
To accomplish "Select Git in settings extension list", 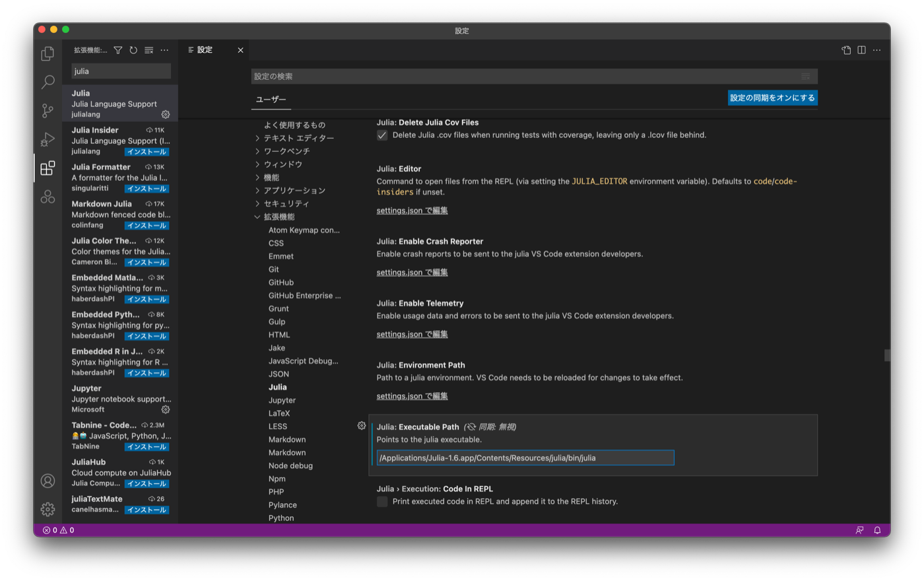I will coord(273,269).
